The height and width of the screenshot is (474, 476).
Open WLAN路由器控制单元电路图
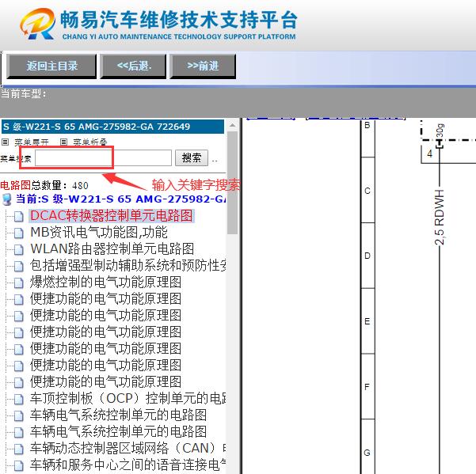coord(112,249)
